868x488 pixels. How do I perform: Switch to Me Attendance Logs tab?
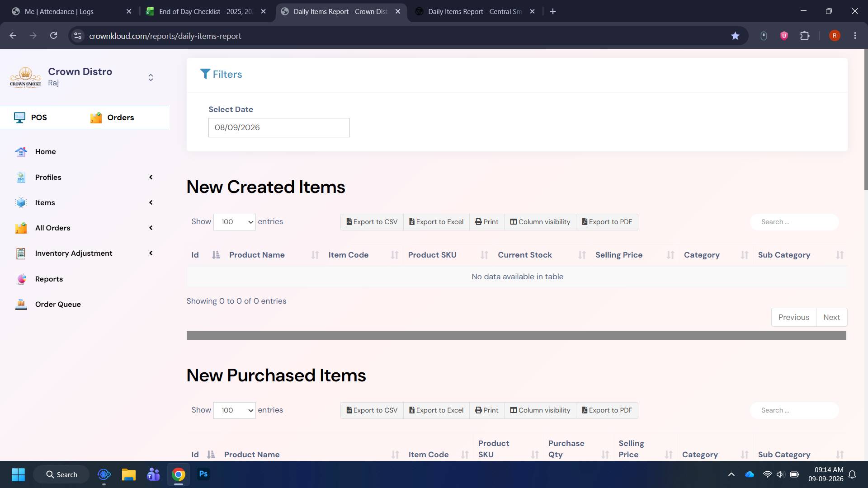point(71,11)
